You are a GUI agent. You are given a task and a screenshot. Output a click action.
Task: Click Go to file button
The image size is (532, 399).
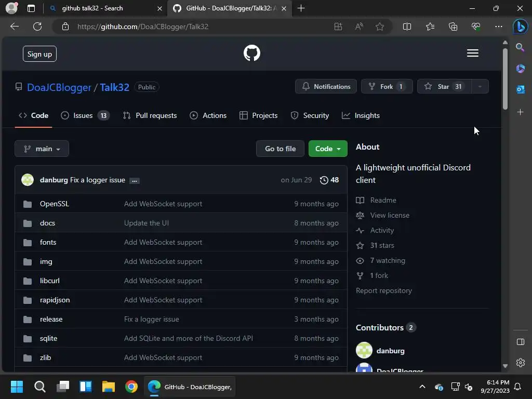(280, 149)
